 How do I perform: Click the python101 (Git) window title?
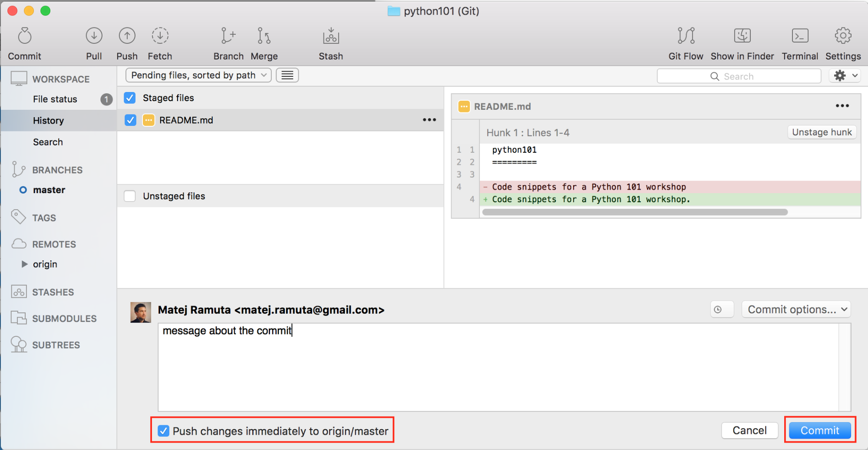(x=441, y=11)
